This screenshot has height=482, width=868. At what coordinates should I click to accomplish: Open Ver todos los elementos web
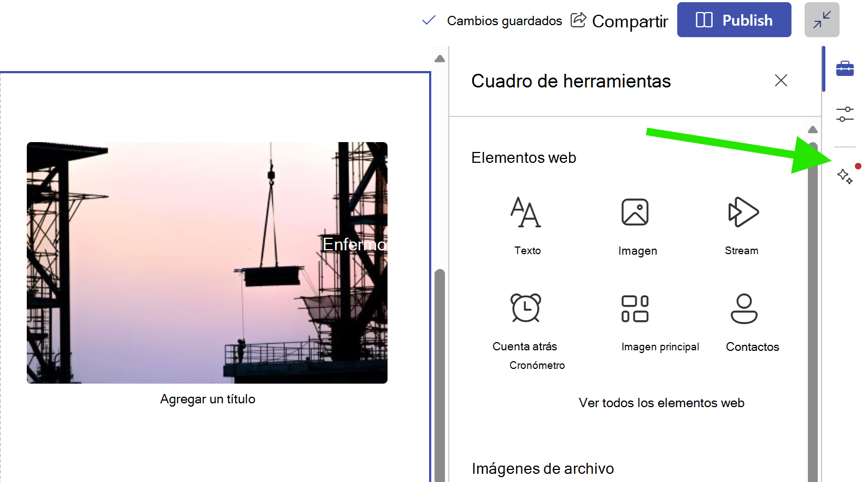click(x=661, y=403)
